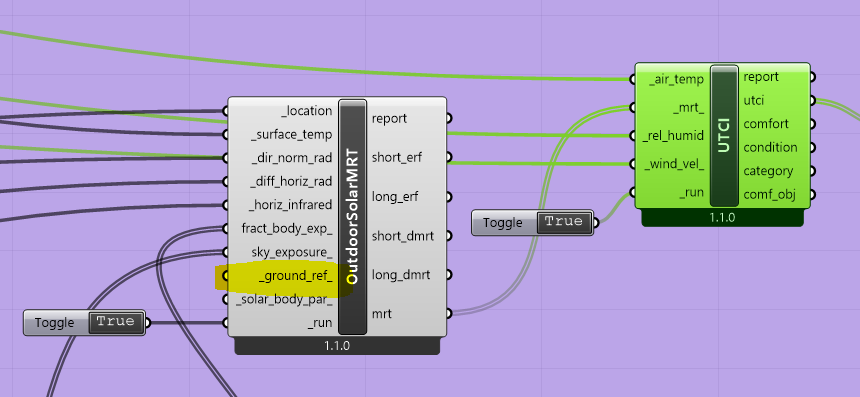
Task: Click the UTCI component name bar
Action: (723, 135)
